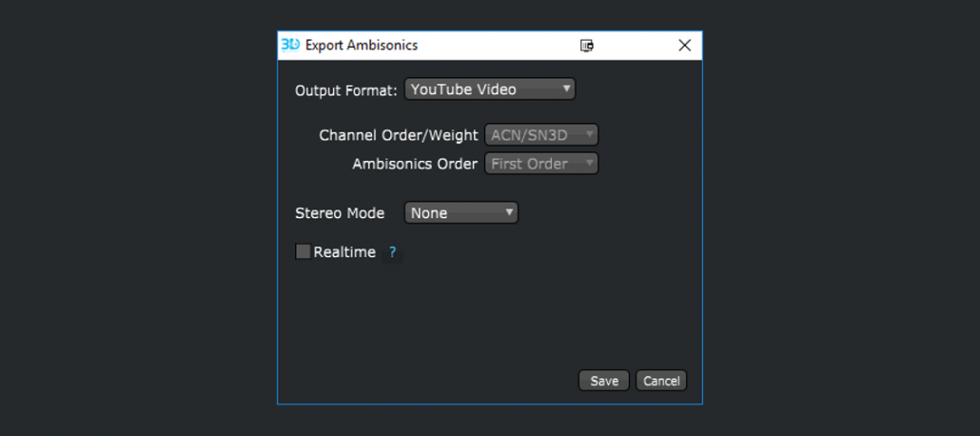Click the Export Ambisonics title bar text

pos(362,46)
